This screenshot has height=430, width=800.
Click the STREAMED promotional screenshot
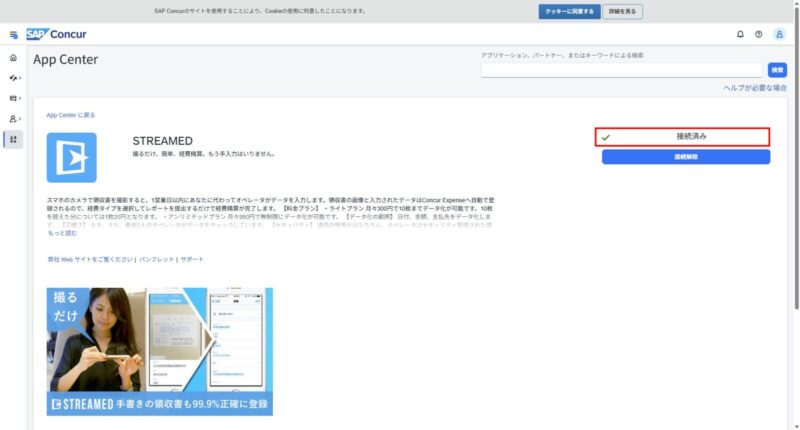click(x=160, y=351)
